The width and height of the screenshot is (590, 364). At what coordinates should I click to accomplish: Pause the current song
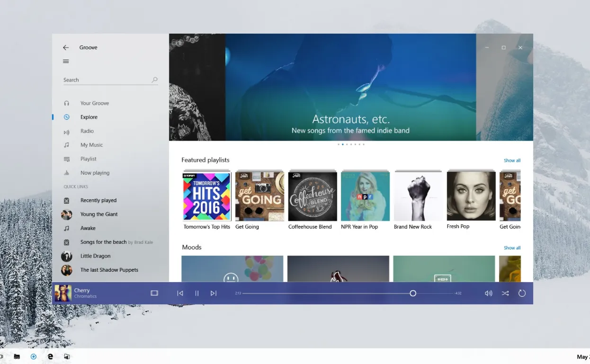(197, 293)
